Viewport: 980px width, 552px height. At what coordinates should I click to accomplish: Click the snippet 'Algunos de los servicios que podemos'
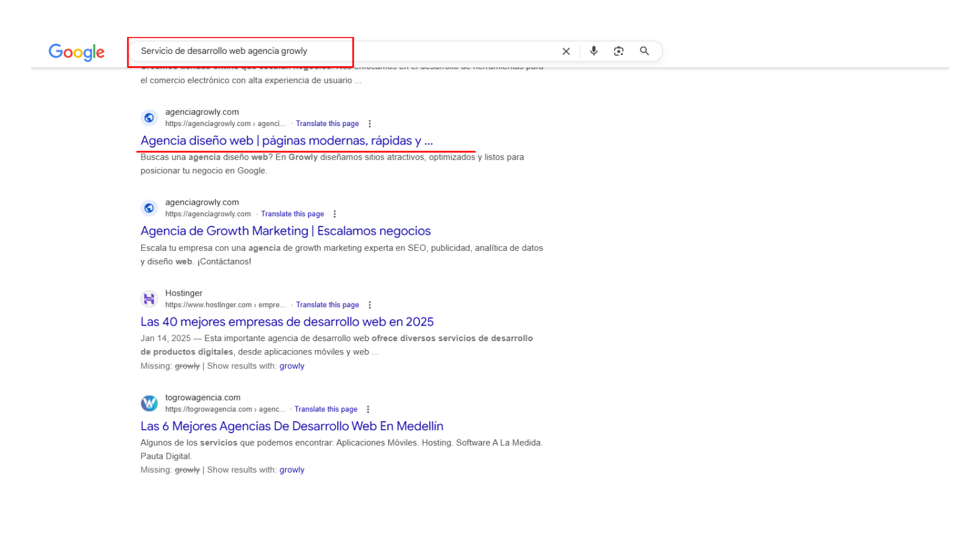tap(341, 449)
